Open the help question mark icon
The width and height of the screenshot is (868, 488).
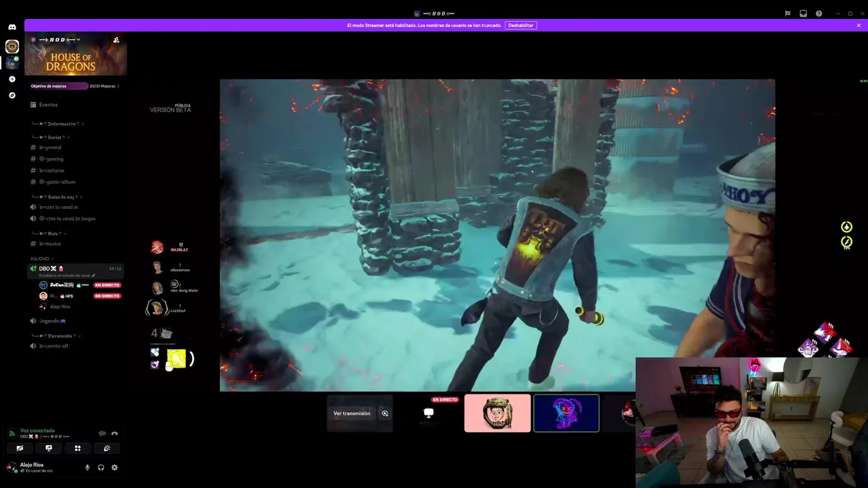coord(819,14)
